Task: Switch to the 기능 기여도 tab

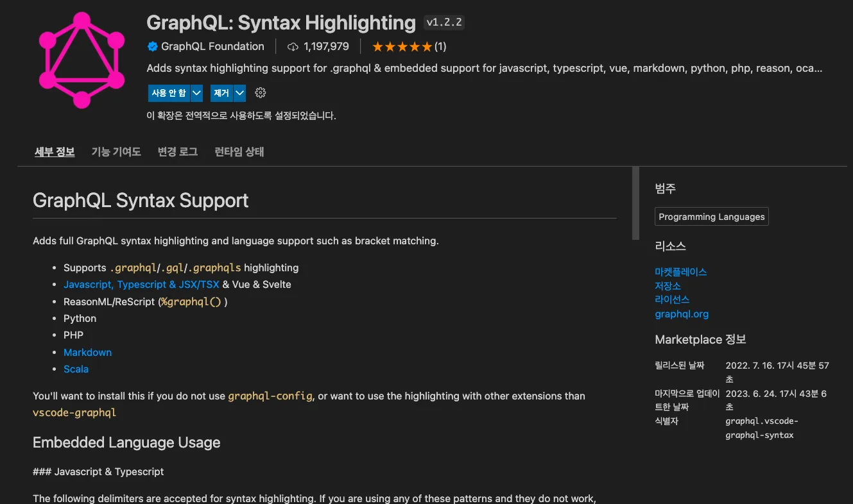Action: pyautogui.click(x=116, y=152)
